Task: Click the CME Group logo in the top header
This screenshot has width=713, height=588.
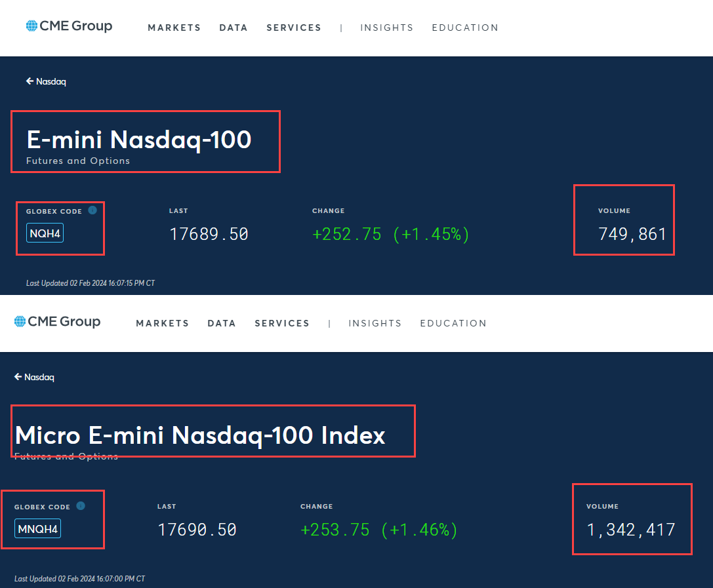Action: point(69,26)
